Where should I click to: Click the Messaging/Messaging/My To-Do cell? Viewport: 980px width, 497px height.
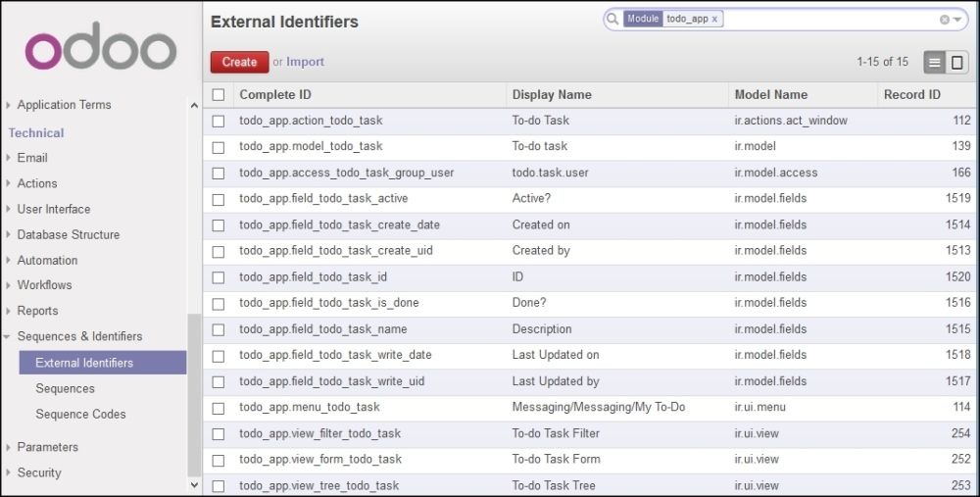point(598,407)
